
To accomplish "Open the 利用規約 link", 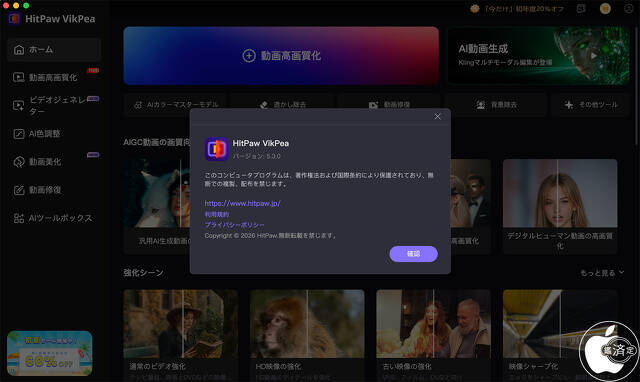I will pyautogui.click(x=217, y=214).
